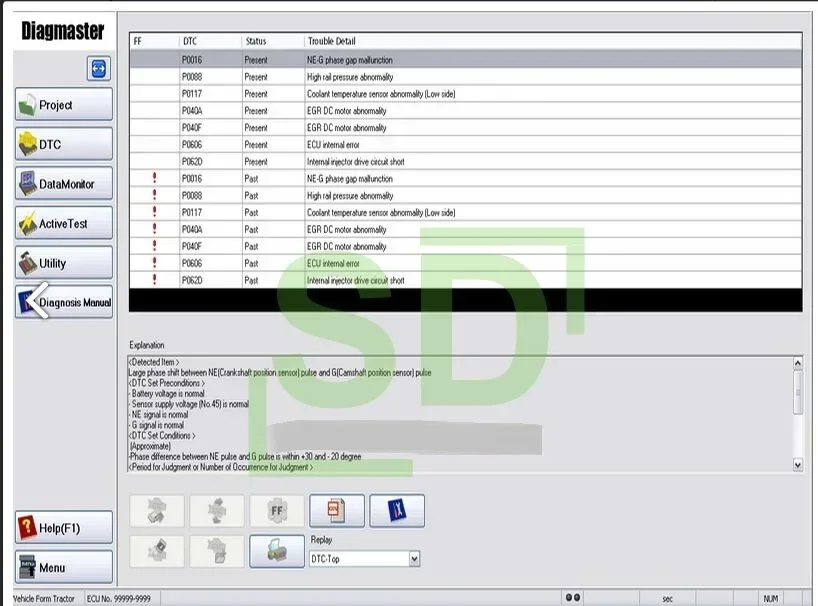
Task: Open the Utility section
Action: (x=63, y=262)
